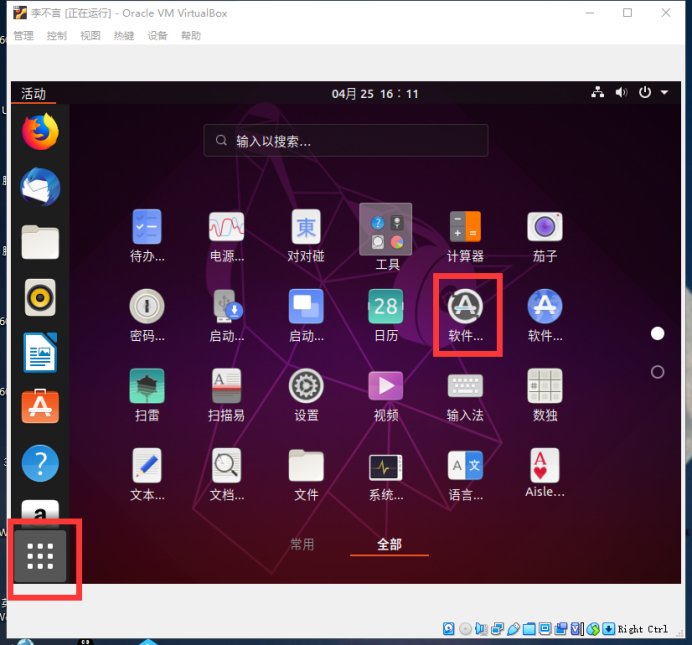Open the date and time menu
The height and width of the screenshot is (645, 692).
375,94
